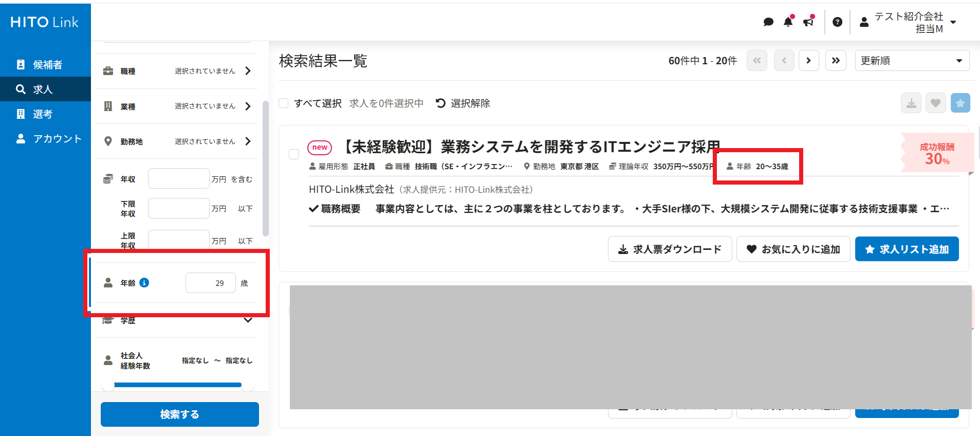Image resolution: width=980 pixels, height=436 pixels.
Task: Click the 求人リスト追加 button
Action: click(x=907, y=249)
